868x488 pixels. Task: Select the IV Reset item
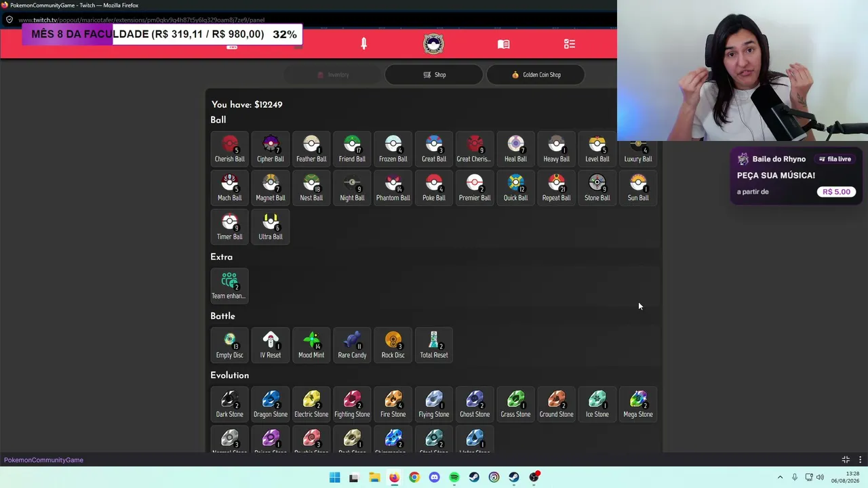[x=271, y=345]
